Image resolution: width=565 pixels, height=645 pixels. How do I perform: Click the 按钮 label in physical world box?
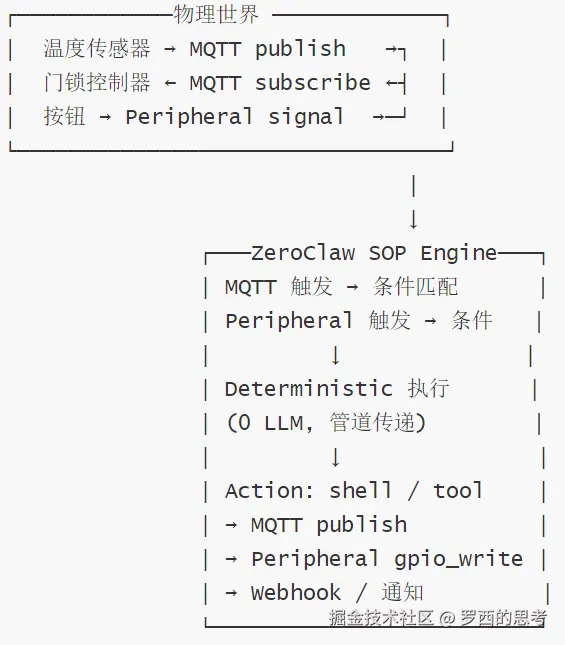[65, 116]
